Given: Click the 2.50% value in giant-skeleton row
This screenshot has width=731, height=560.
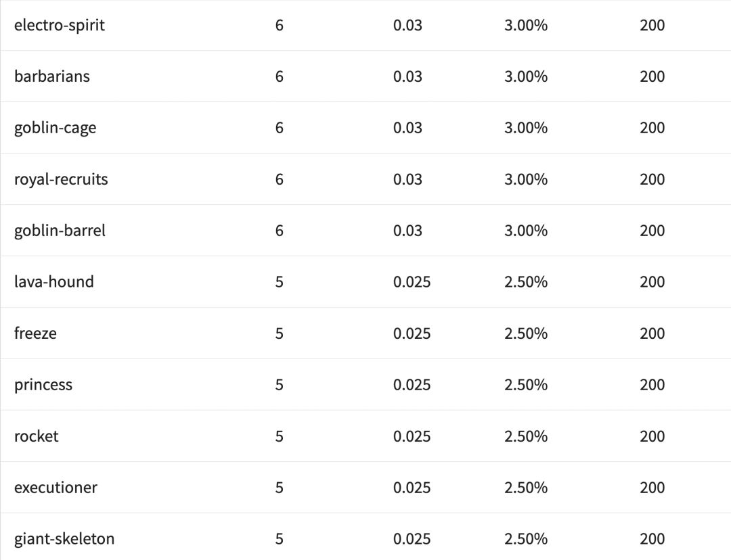Looking at the screenshot, I should 526,539.
